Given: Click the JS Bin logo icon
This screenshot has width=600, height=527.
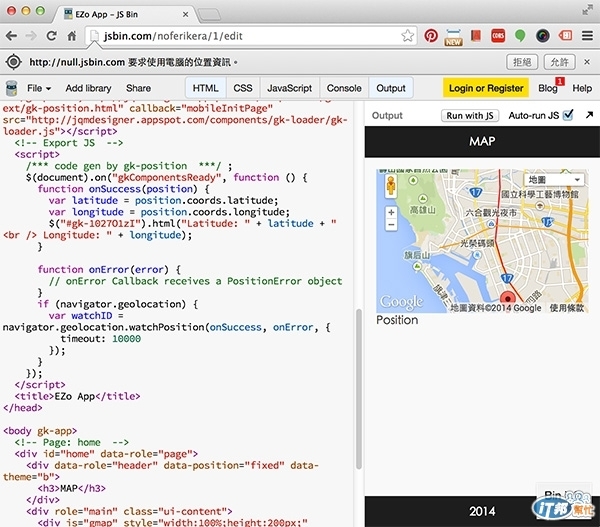Looking at the screenshot, I should click(x=11, y=88).
